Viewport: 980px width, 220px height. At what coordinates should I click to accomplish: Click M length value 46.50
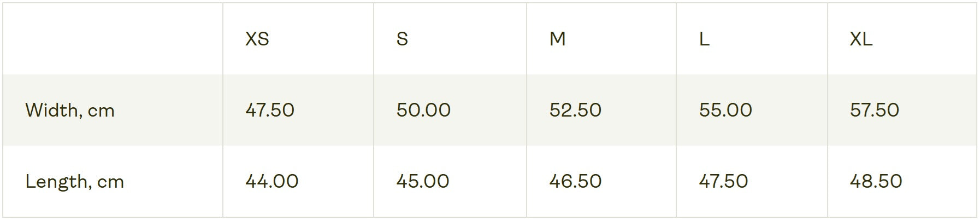click(x=575, y=181)
